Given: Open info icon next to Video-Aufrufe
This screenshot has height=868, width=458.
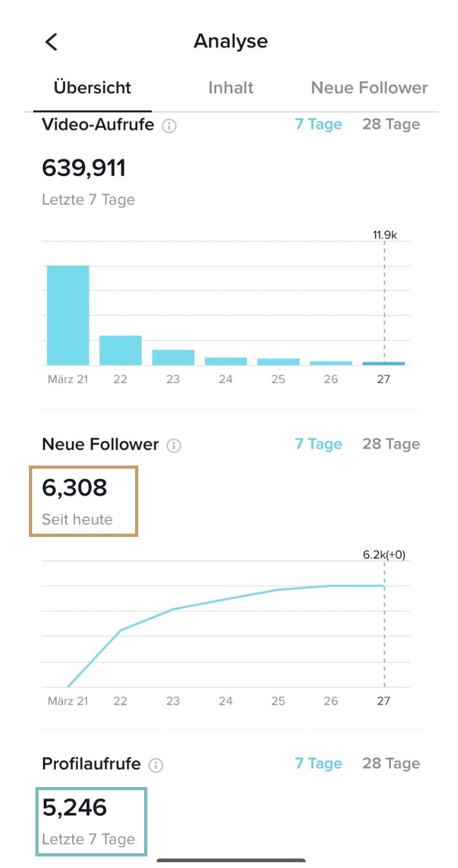Looking at the screenshot, I should tap(169, 125).
